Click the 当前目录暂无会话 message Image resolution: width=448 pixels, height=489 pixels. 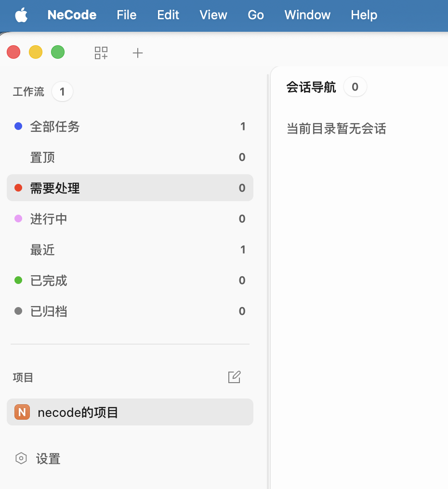[x=336, y=129]
